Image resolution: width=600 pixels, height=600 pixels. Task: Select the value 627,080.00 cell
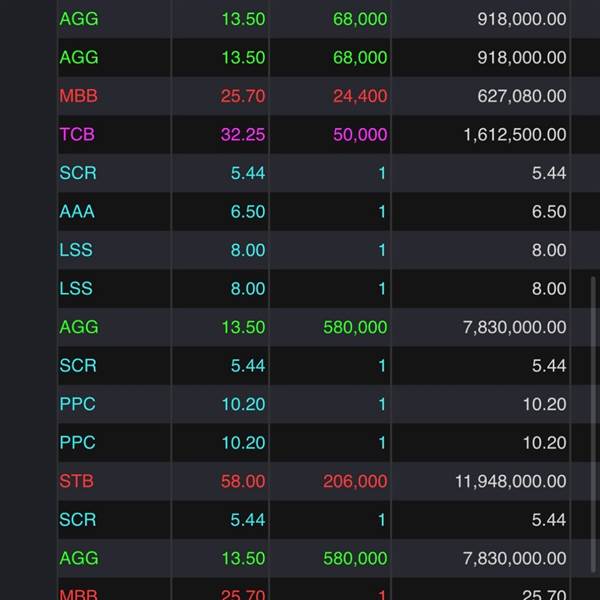point(520,97)
